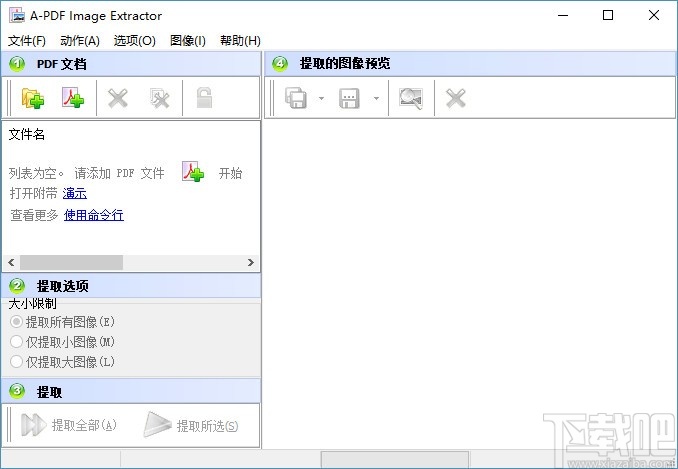The image size is (678, 469).
Task: Click the 提取所选(S) button
Action: point(191,425)
